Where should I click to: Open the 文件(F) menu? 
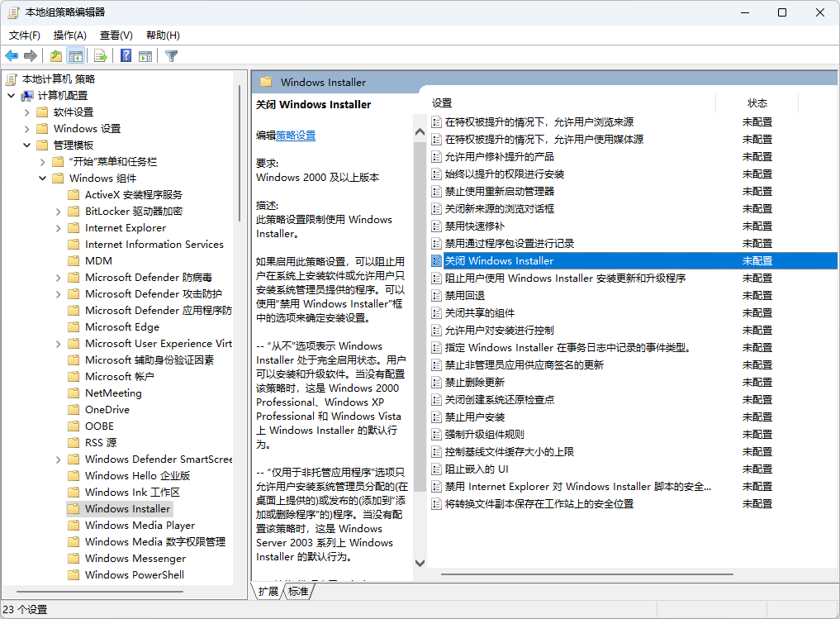point(25,36)
